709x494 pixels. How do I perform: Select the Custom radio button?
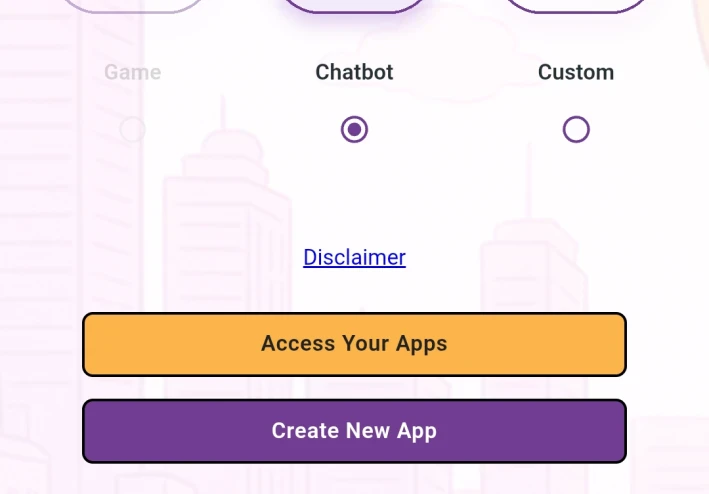576,130
